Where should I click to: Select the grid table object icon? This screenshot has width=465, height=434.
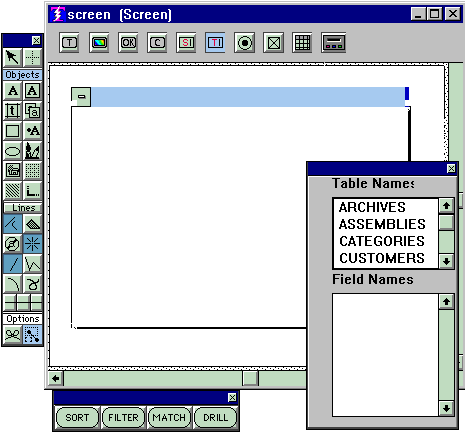(x=302, y=43)
